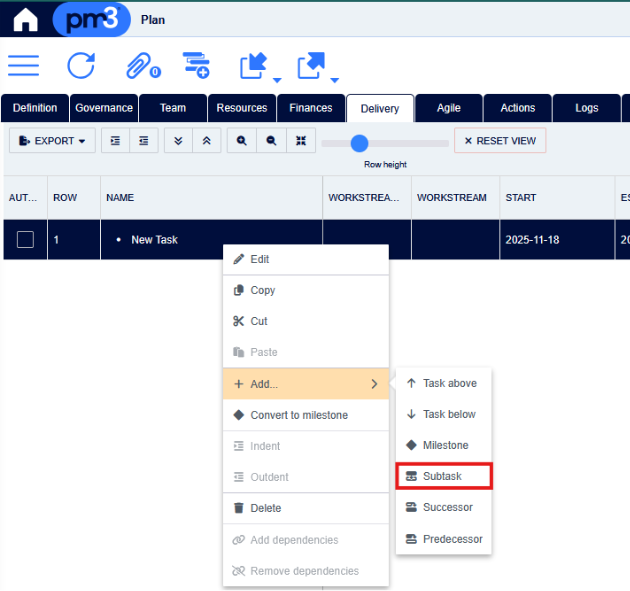Select Convert to milestone option
Image resolution: width=630 pixels, height=591 pixels.
pyautogui.click(x=298, y=415)
